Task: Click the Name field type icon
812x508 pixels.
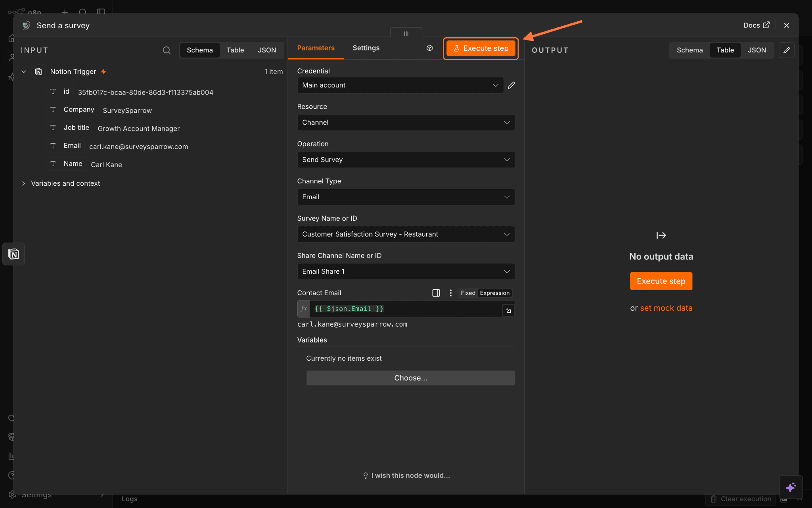Action: [53, 164]
